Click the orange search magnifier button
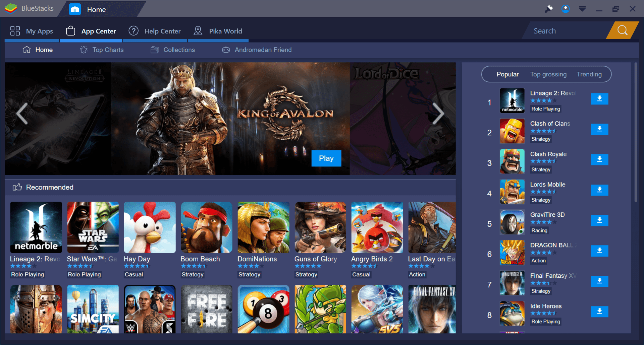This screenshot has width=644, height=345. [x=622, y=30]
